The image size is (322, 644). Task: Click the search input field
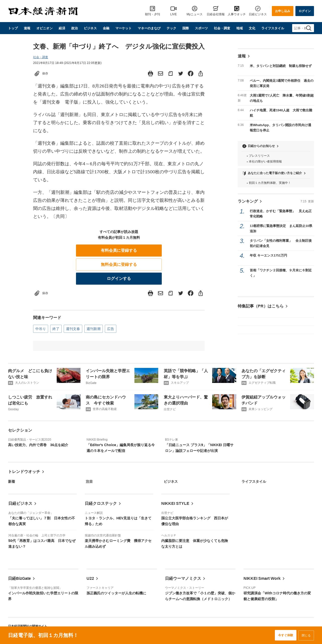(299, 28)
